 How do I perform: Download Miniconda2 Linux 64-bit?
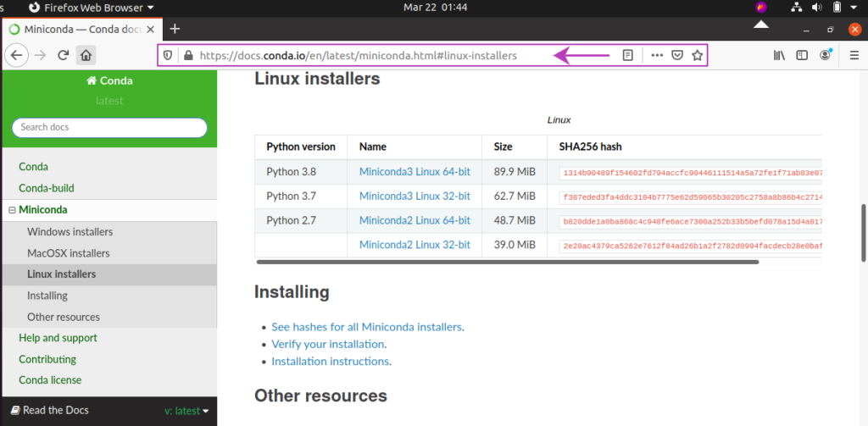(x=415, y=220)
